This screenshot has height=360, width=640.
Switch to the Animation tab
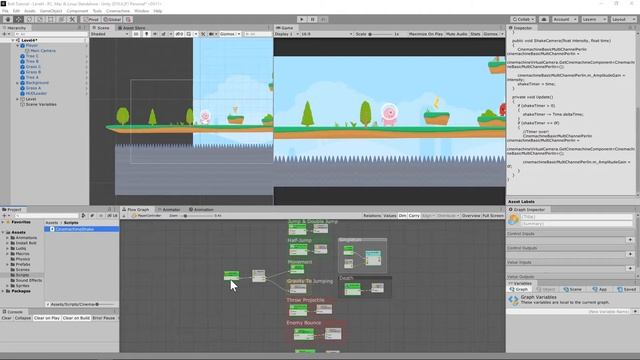coord(201,209)
